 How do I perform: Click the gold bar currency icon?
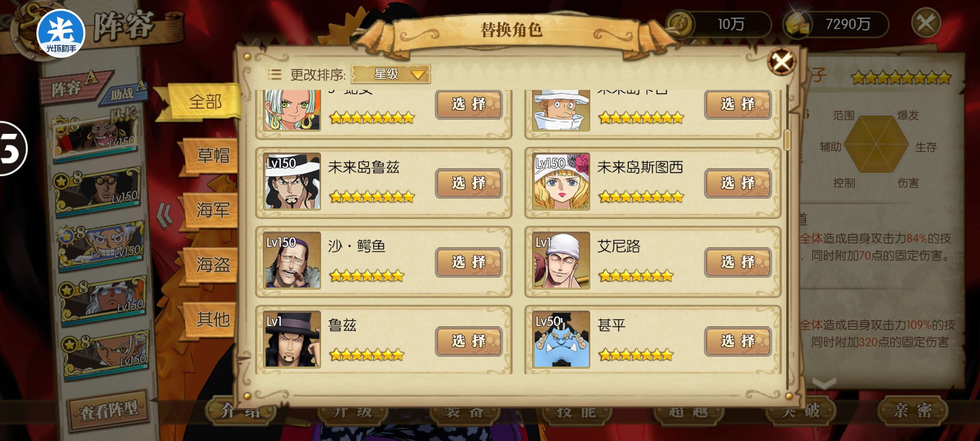(797, 23)
